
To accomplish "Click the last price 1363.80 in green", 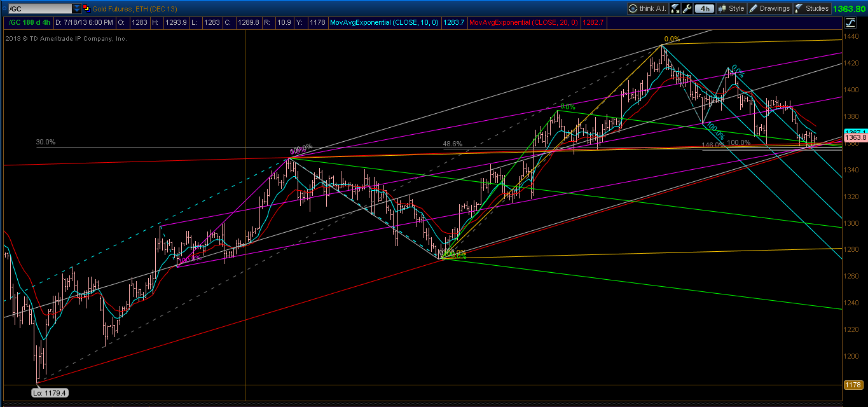I will pyautogui.click(x=850, y=8).
